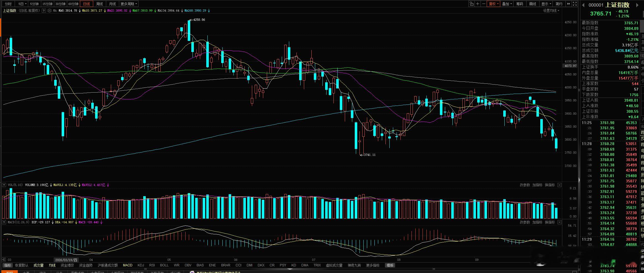Click 恢复默认 to restore defaults

click(22, 265)
